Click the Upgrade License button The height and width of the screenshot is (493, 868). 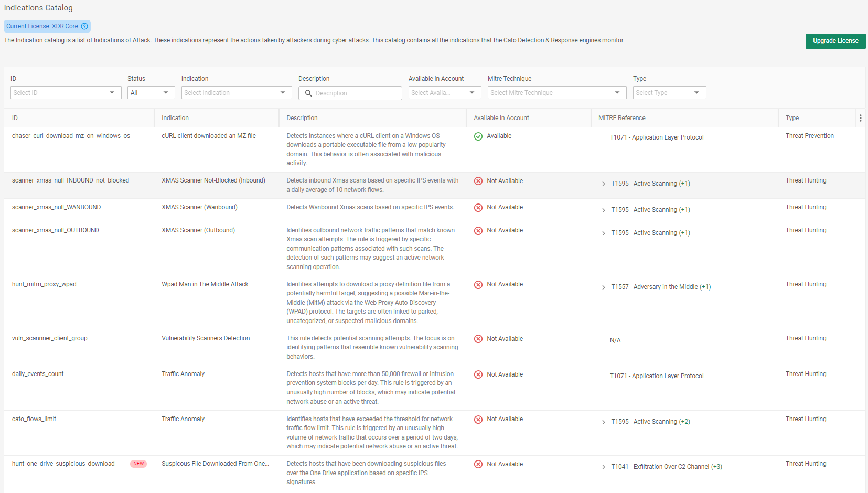click(x=835, y=41)
